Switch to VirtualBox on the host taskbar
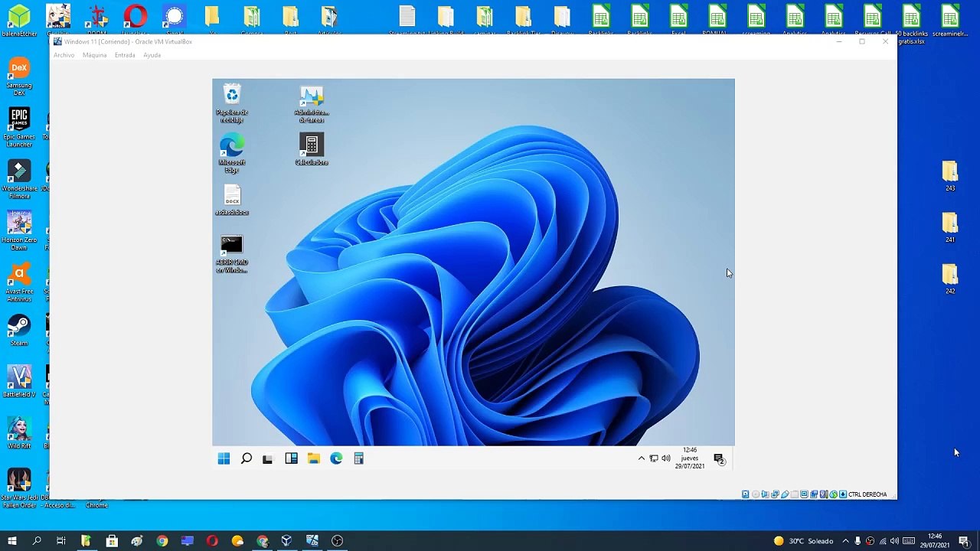 [286, 541]
